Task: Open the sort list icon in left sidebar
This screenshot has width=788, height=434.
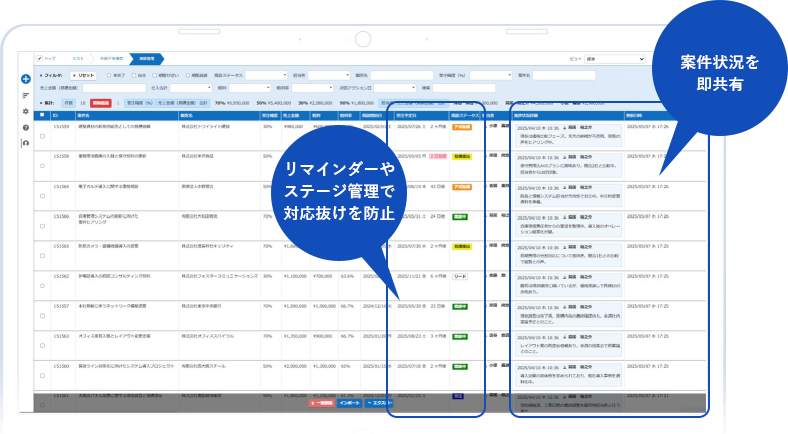Action: [x=25, y=95]
